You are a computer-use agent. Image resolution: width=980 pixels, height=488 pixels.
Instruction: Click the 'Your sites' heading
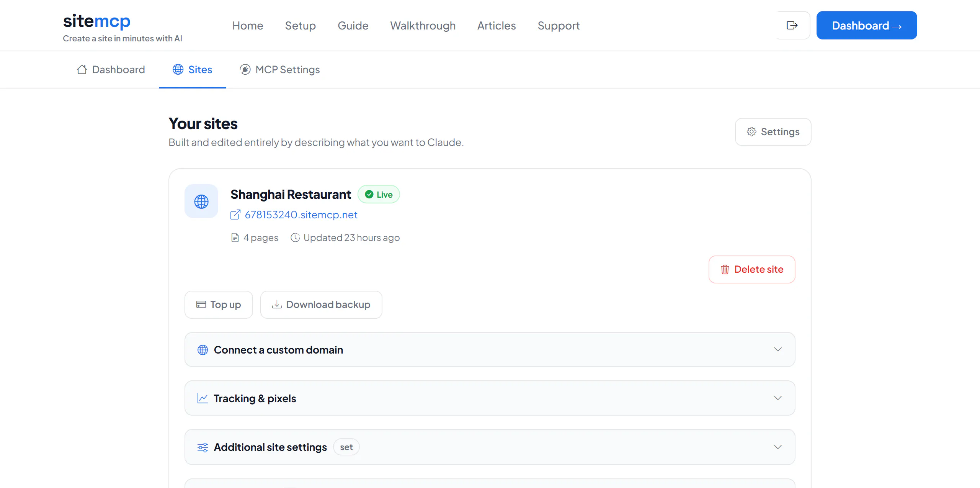(203, 124)
